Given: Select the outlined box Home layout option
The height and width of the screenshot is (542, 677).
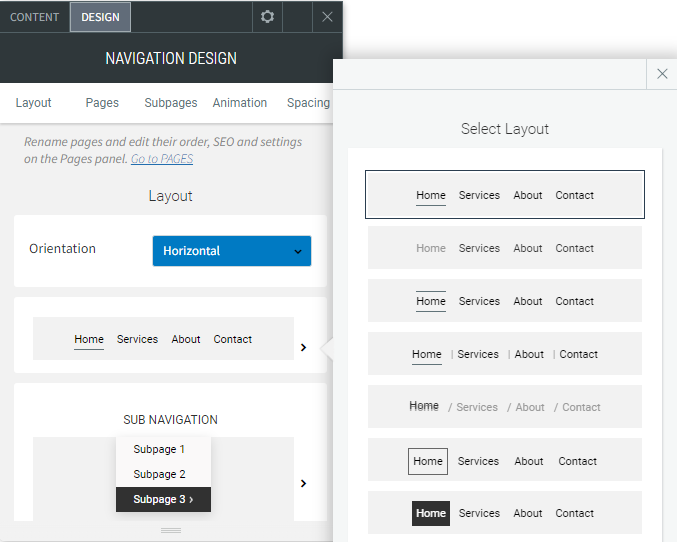Looking at the screenshot, I should [505, 460].
